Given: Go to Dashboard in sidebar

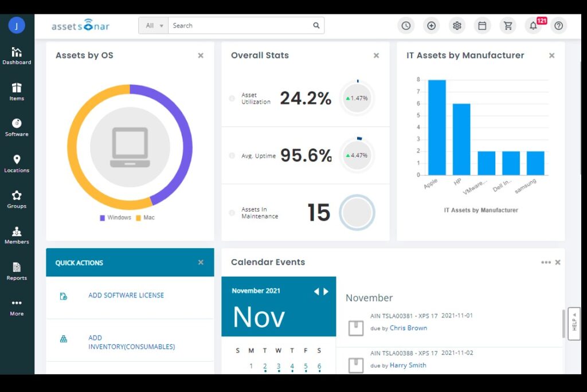Looking at the screenshot, I should click(17, 56).
